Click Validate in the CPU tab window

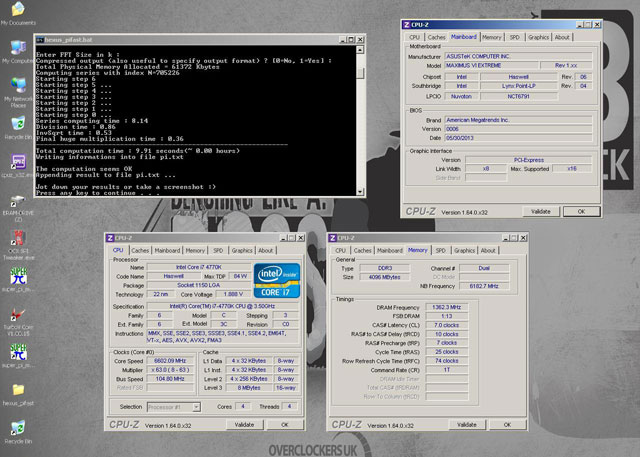(243, 425)
